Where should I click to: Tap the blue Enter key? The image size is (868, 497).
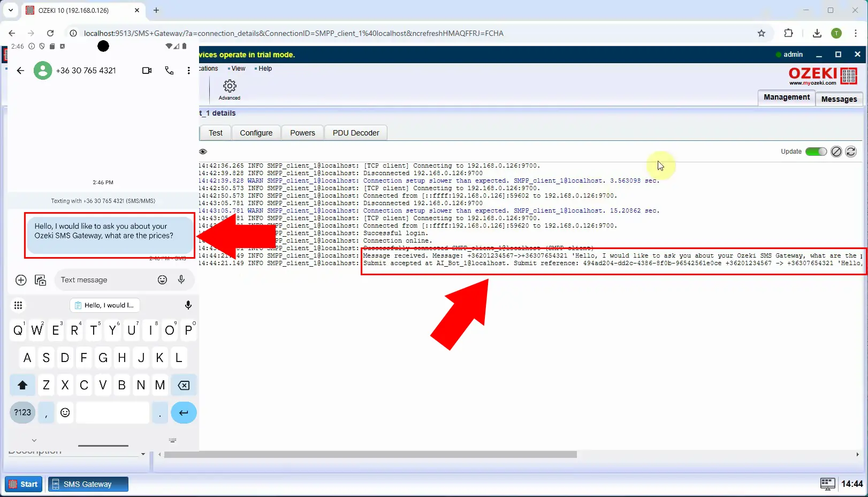pos(184,412)
